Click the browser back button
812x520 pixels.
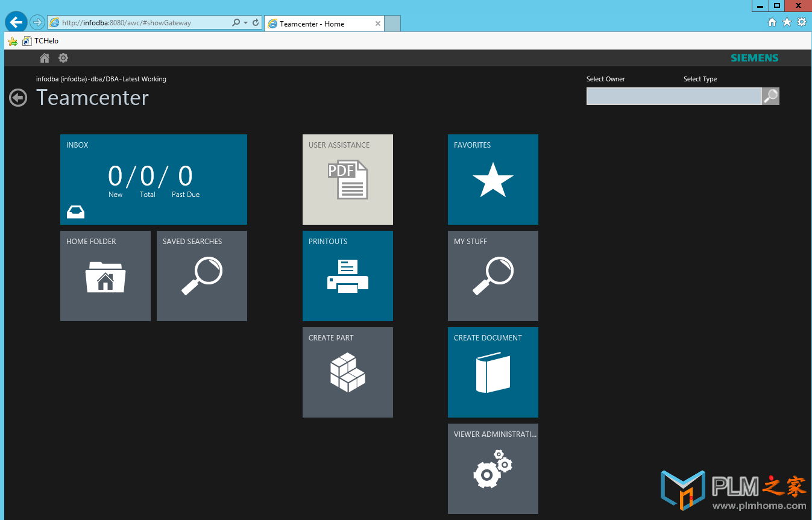[16, 22]
